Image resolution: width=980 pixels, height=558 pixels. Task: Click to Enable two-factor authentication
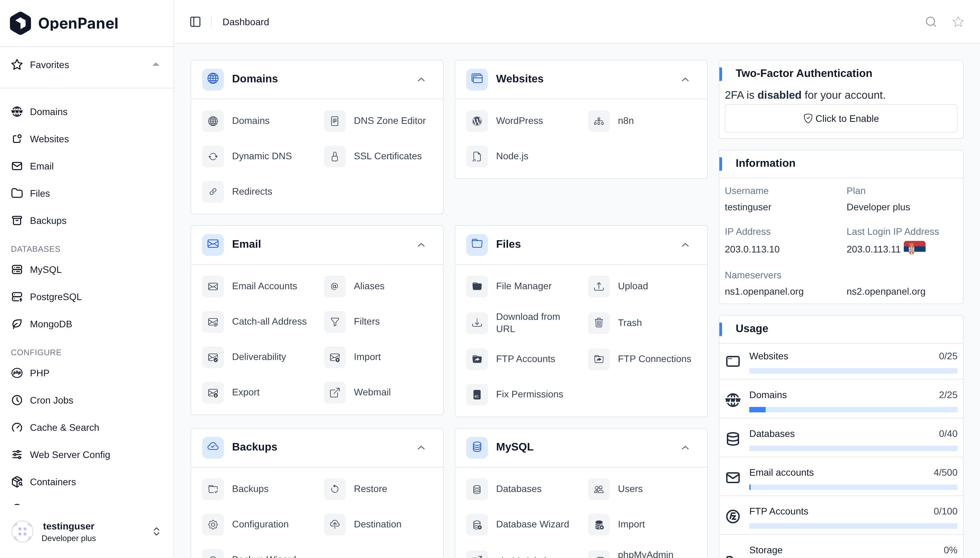[840, 119]
